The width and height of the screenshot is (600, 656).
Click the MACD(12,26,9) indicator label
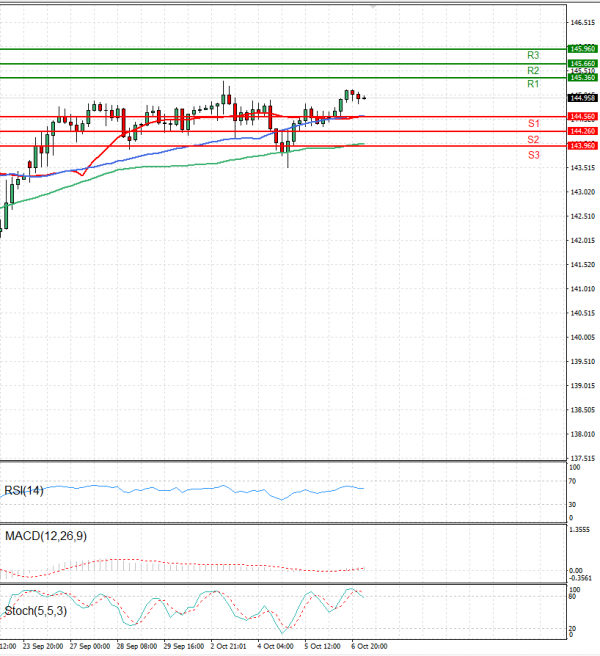coord(46,536)
